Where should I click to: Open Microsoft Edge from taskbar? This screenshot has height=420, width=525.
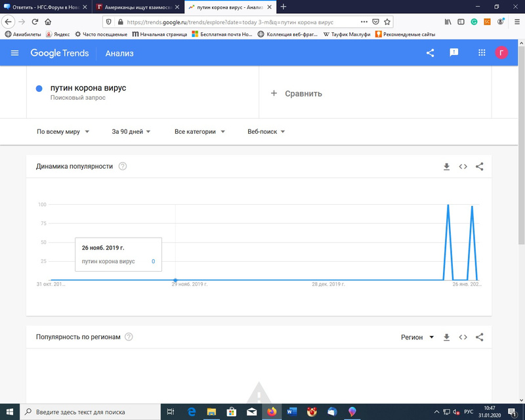191,411
